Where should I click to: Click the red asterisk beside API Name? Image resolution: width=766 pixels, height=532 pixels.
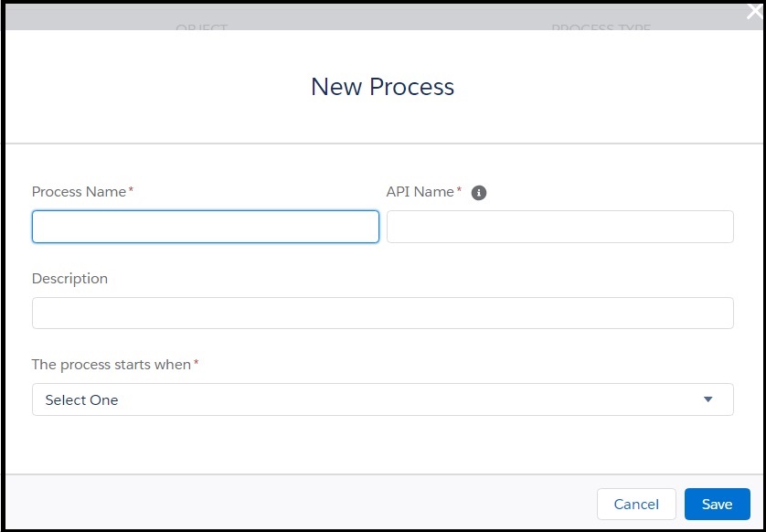(x=459, y=189)
